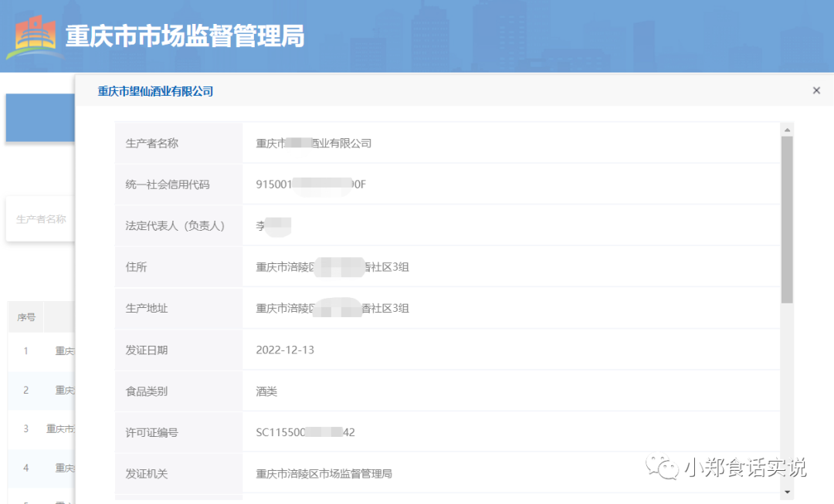Click the 生产者名称 search input field
Image resolution: width=834 pixels, height=504 pixels.
pos(40,219)
